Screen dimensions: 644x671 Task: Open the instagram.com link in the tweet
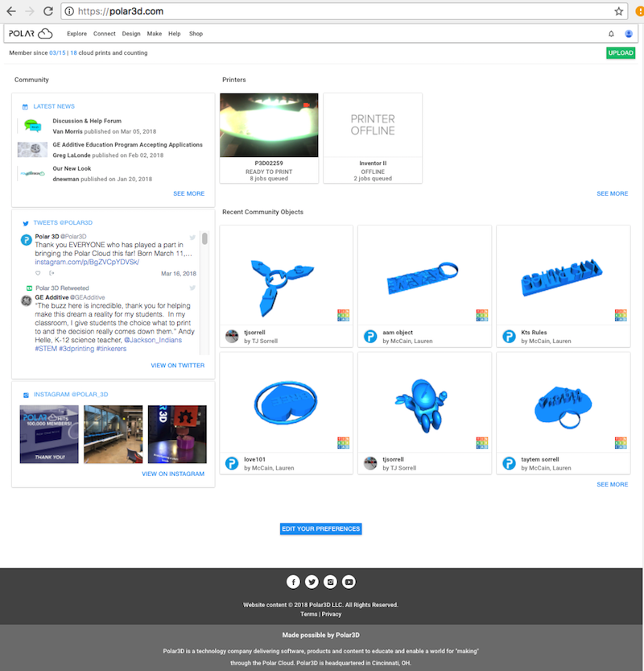point(87,262)
